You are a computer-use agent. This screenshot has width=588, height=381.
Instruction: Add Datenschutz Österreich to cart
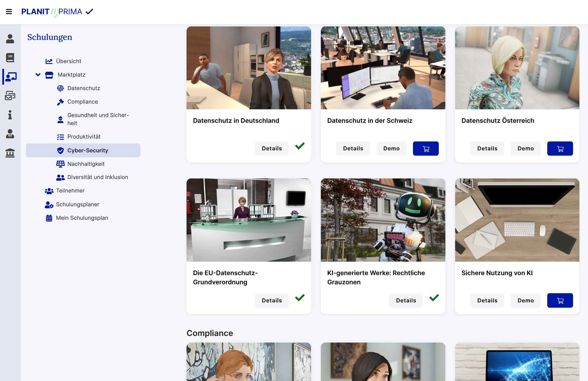click(x=560, y=149)
